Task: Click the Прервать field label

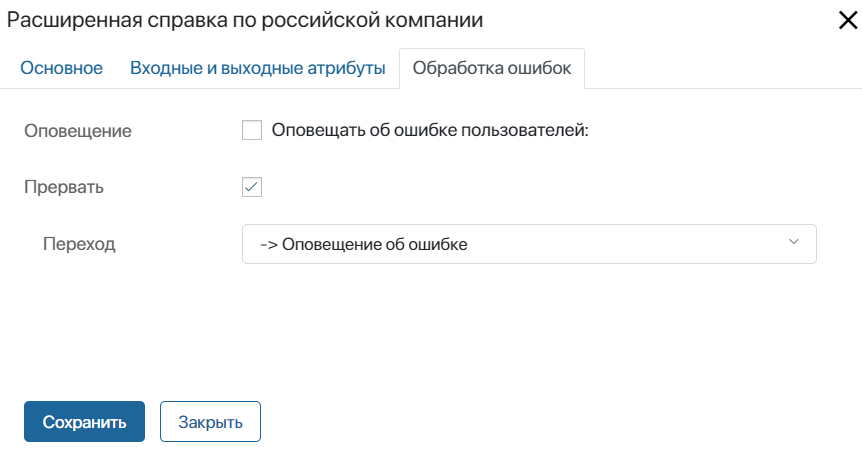Action: click(64, 187)
